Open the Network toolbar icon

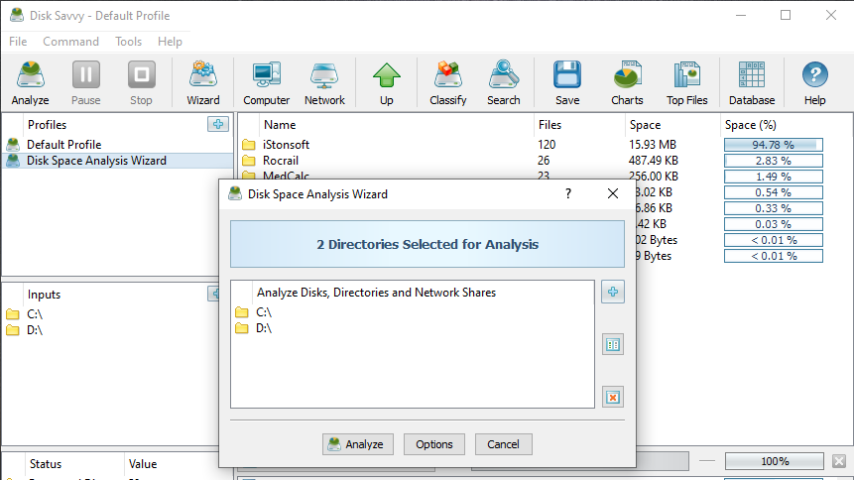[x=324, y=83]
